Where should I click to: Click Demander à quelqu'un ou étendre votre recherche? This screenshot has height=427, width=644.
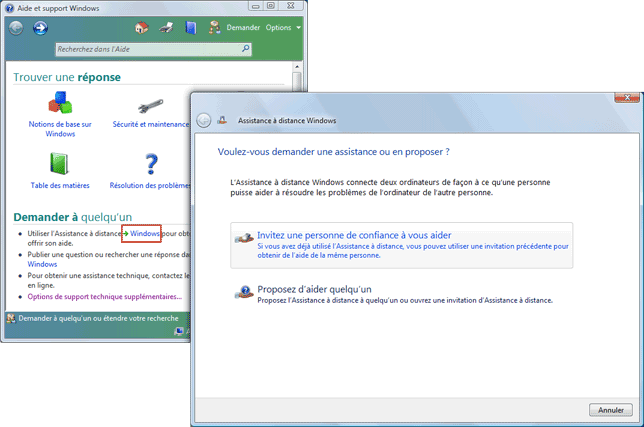click(x=98, y=318)
